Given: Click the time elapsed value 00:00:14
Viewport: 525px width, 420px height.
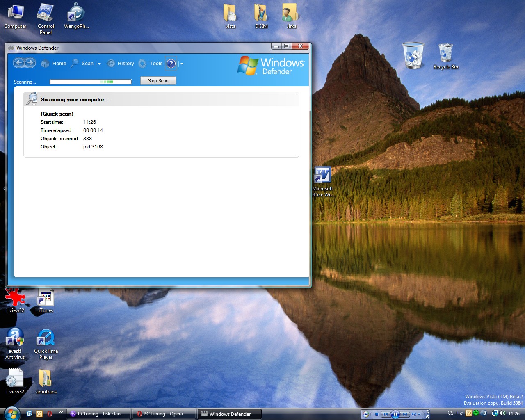Looking at the screenshot, I should 93,130.
